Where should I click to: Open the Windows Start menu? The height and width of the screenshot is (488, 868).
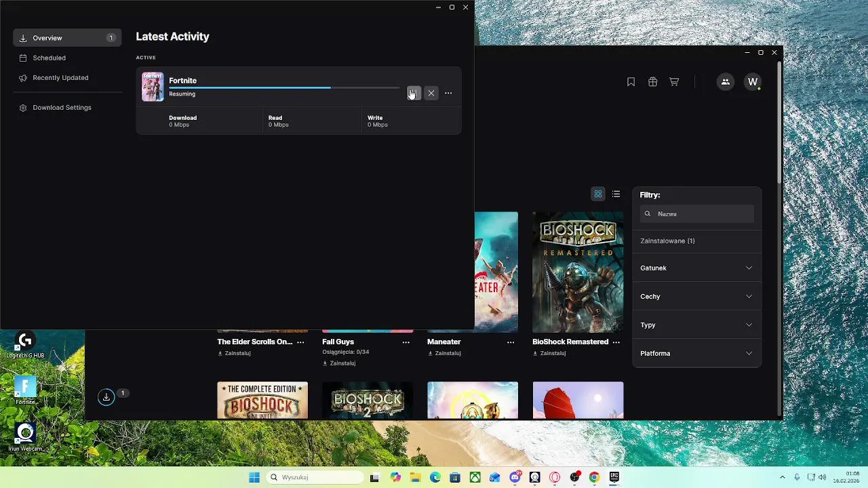point(254,477)
